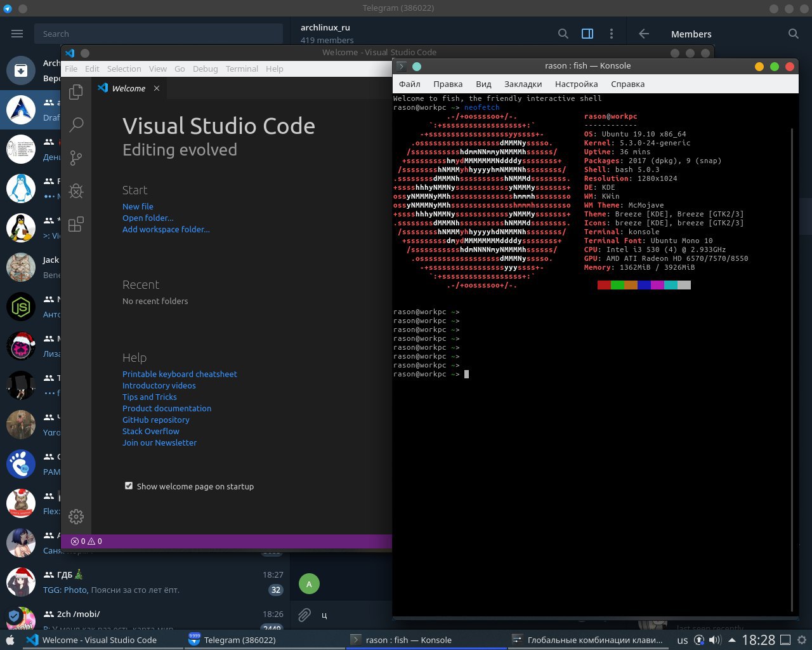Open the ГДБ chat in Telegram list
The height and width of the screenshot is (650, 812).
[145, 582]
